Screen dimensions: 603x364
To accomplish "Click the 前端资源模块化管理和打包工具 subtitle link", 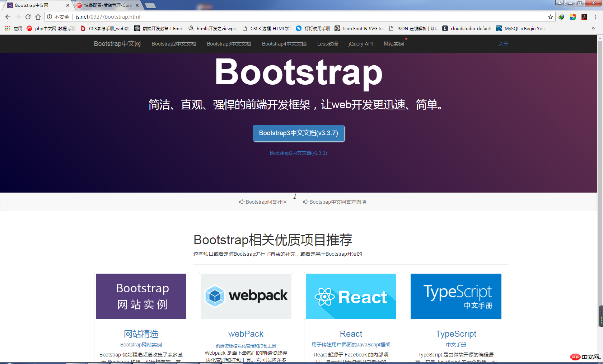I will click(x=246, y=346).
